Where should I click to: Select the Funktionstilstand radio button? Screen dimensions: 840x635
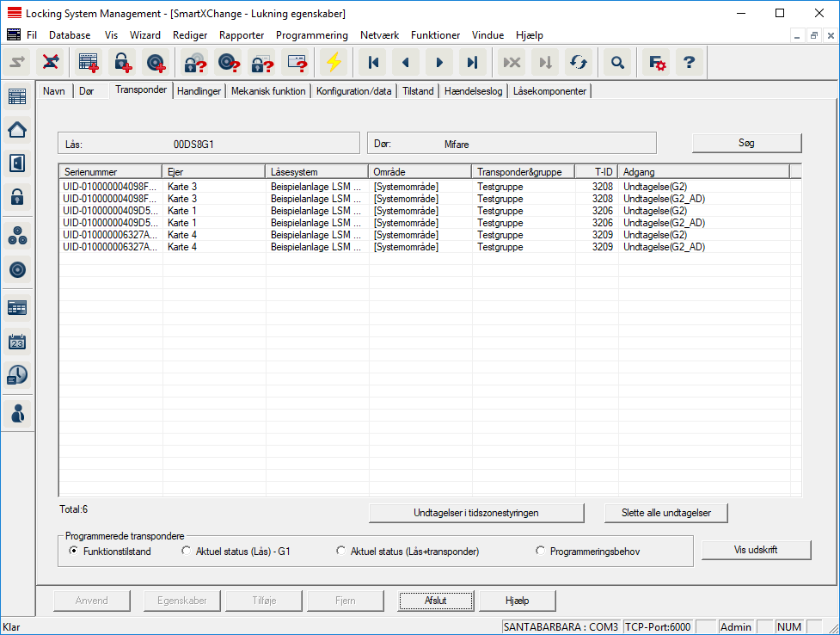74,551
